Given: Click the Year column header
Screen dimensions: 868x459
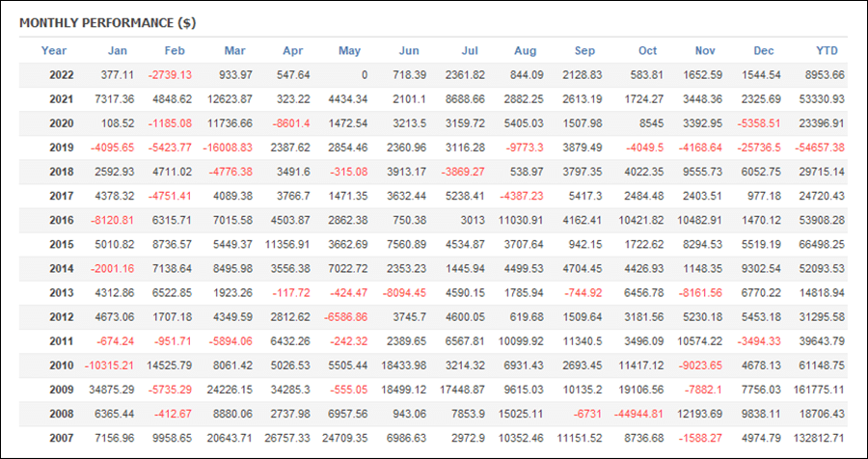Looking at the screenshot, I should (x=54, y=51).
